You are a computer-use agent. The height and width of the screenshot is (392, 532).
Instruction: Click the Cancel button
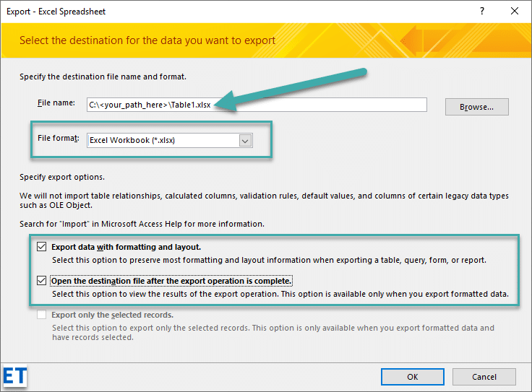pyautogui.click(x=484, y=377)
